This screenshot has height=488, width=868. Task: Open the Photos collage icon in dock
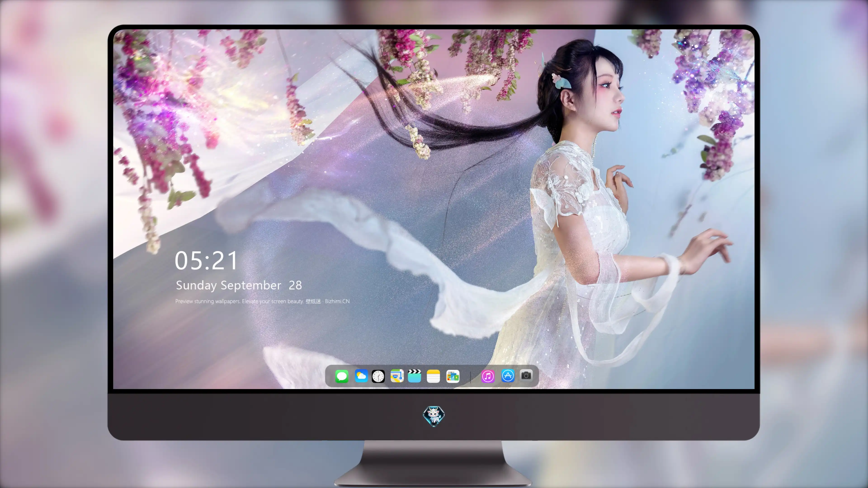coord(453,376)
